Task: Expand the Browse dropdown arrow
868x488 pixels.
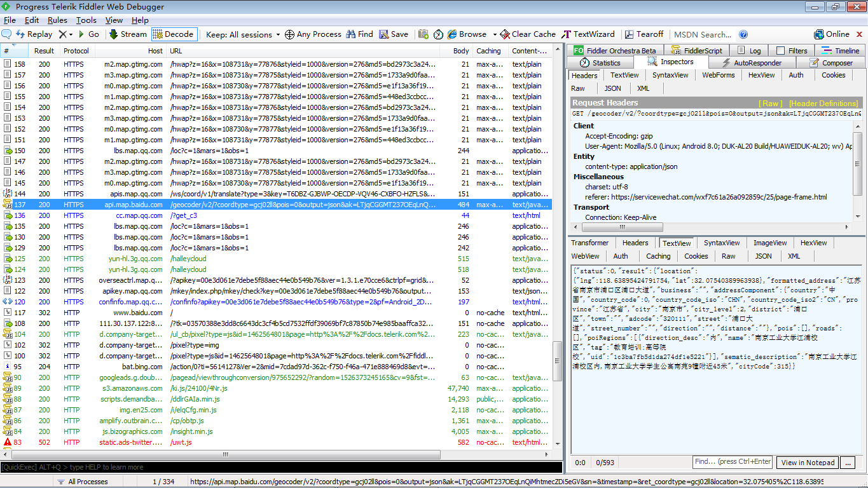Action: point(492,35)
